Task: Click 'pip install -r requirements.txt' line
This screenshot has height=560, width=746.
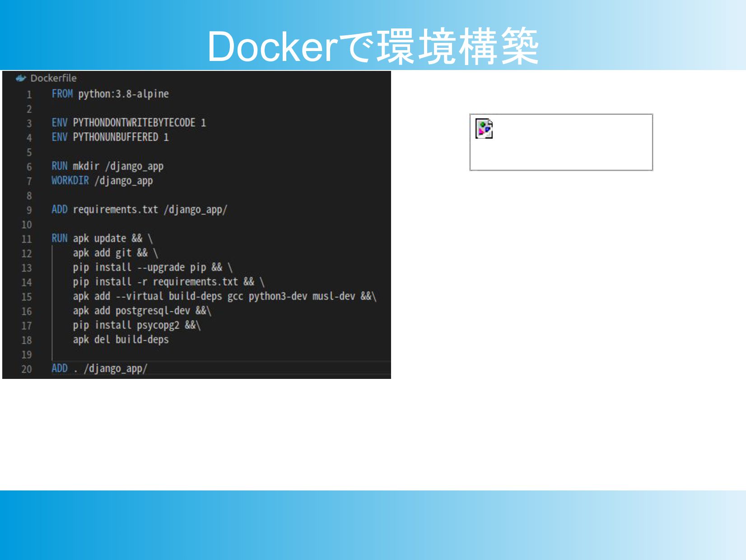Action: click(169, 282)
